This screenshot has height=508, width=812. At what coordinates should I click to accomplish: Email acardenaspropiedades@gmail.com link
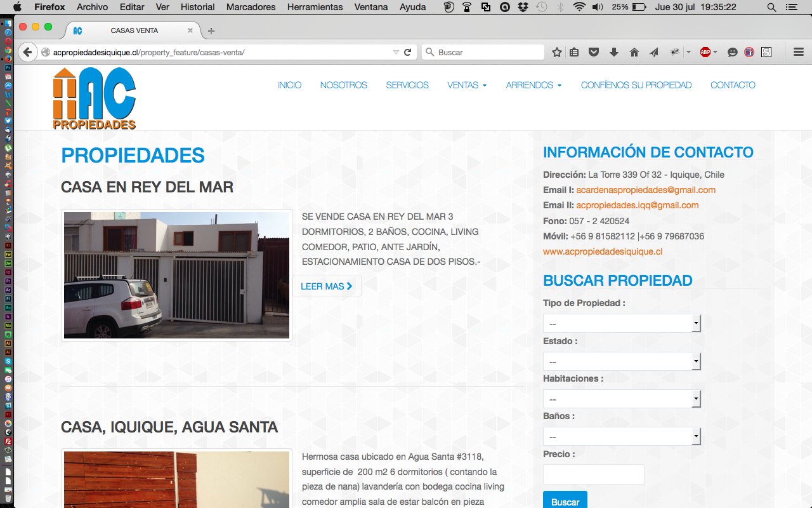pos(646,190)
